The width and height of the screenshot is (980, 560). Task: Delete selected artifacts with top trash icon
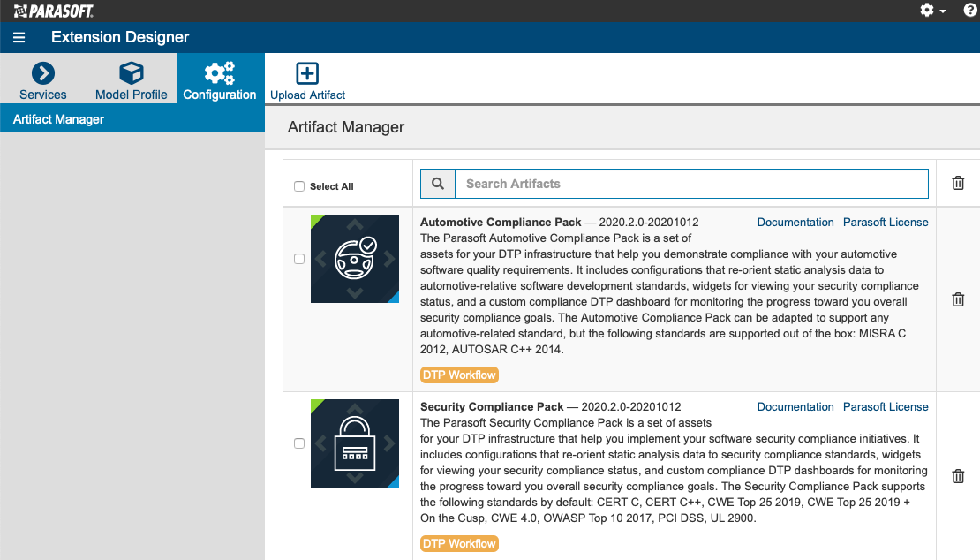tap(958, 183)
